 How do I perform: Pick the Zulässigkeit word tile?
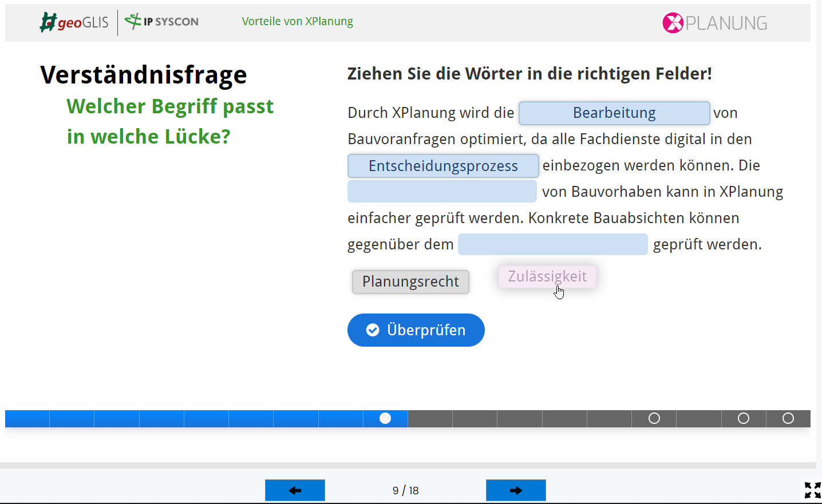point(547,277)
